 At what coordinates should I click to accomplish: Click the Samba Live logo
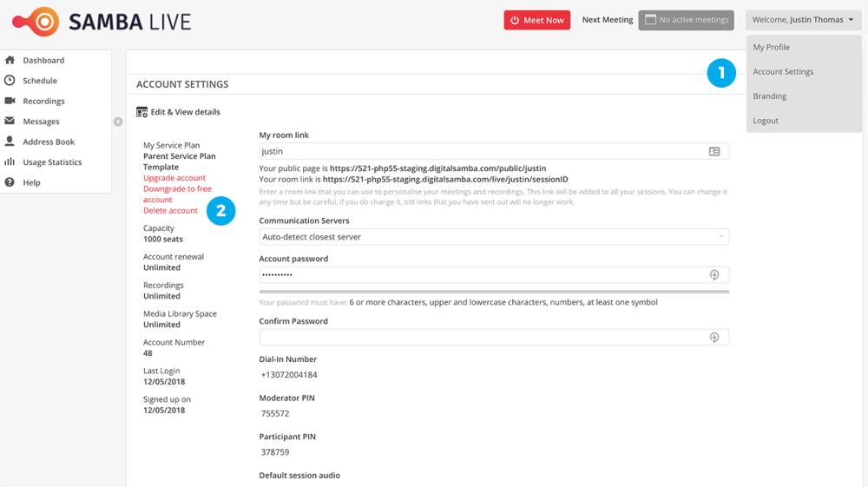[102, 22]
